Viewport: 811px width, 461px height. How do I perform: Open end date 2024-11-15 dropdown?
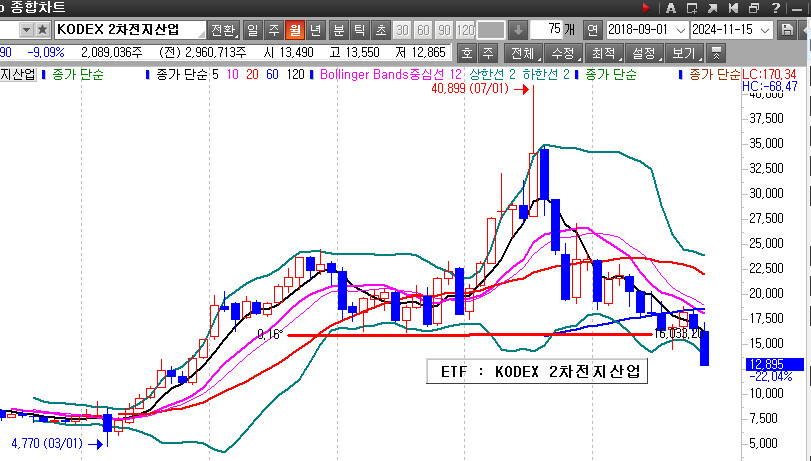tap(766, 29)
